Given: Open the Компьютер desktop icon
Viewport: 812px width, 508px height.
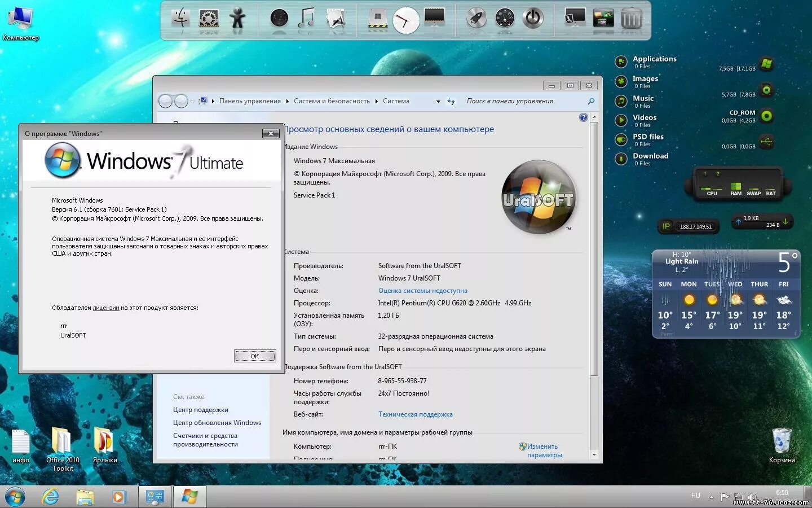Looking at the screenshot, I should (21, 23).
